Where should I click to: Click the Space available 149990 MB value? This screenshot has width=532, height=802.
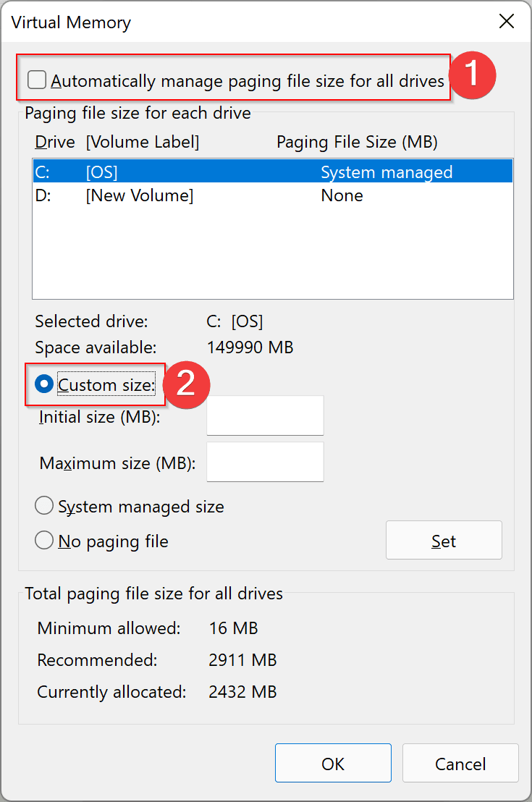point(250,347)
